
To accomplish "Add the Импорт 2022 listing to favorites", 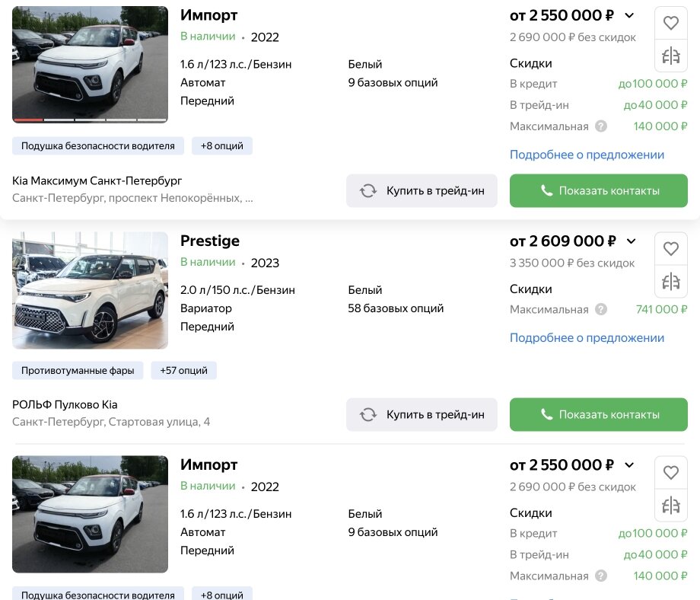I will 670,23.
